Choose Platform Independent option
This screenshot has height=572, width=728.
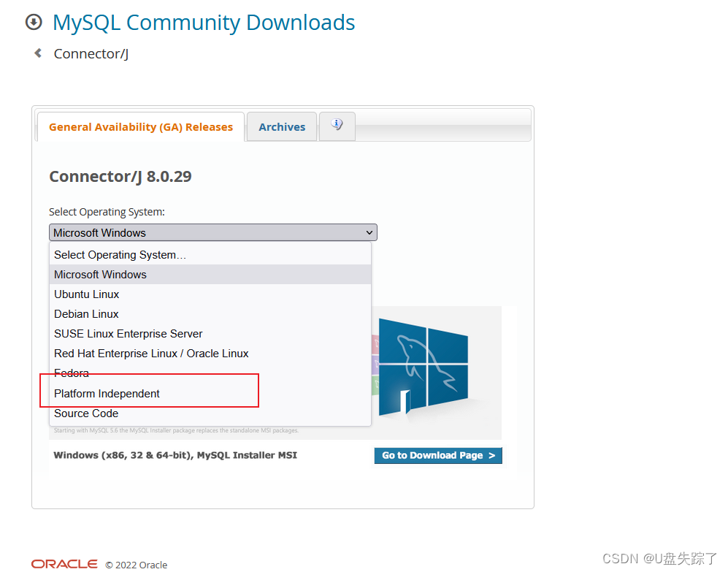pos(210,394)
